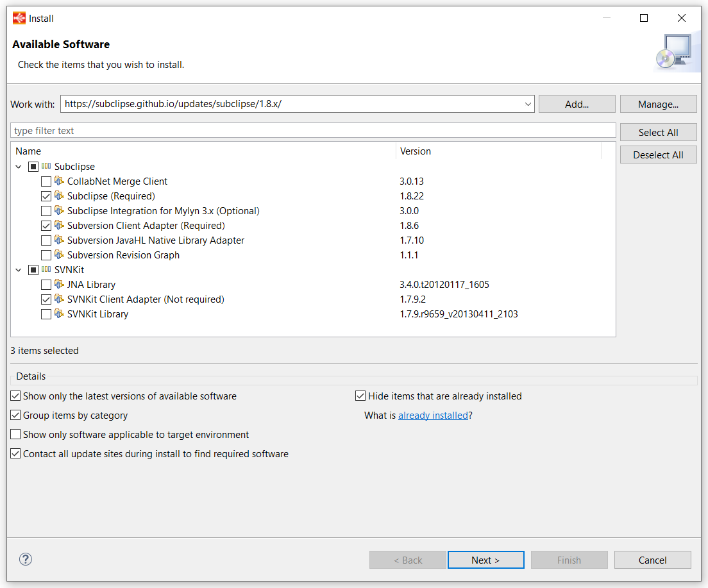Click the JNA Library feature icon

pos(59,285)
